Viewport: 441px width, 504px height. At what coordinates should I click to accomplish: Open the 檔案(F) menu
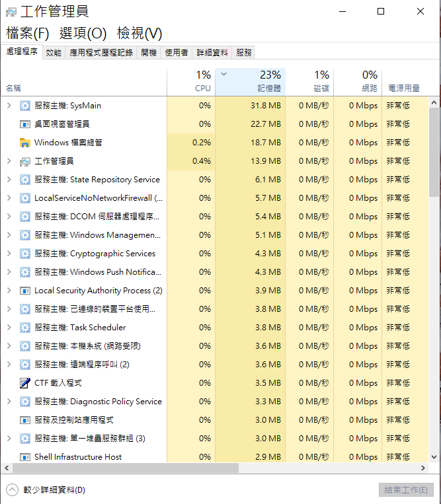27,34
